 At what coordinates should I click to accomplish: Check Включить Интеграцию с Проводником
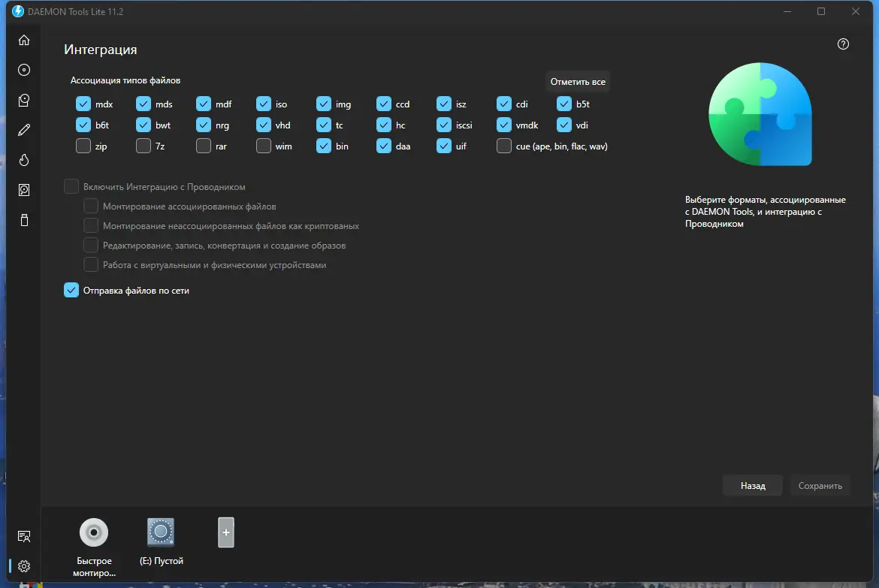(71, 186)
